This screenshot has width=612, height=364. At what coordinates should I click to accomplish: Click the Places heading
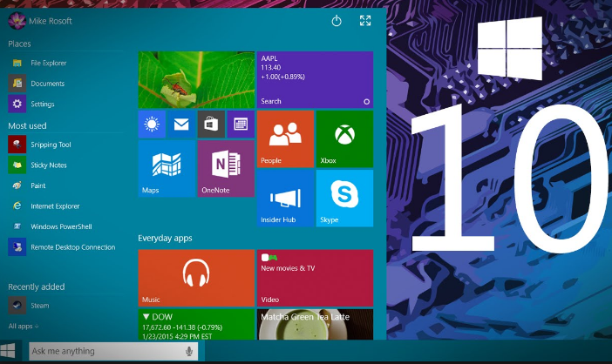click(19, 44)
